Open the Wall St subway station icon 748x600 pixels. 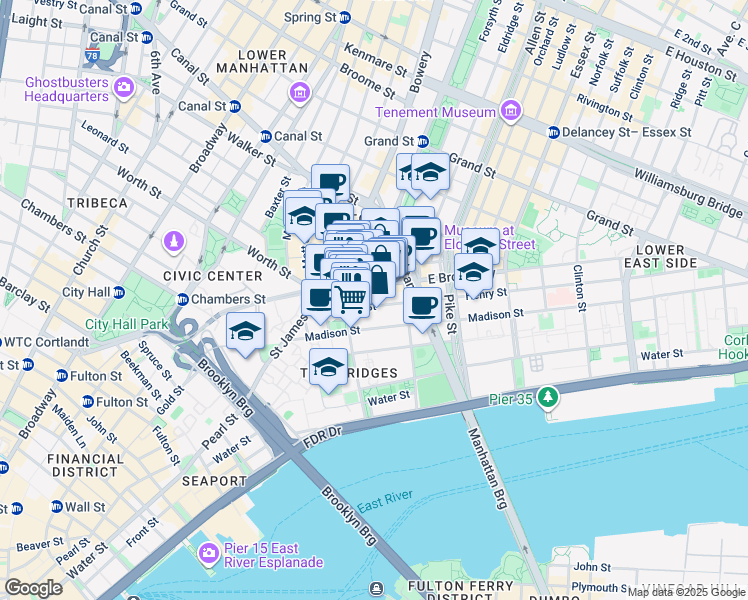pos(57,507)
